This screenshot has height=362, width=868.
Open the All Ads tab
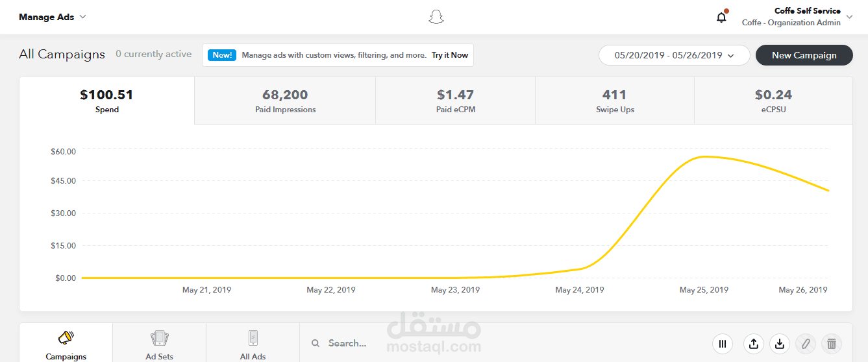(x=253, y=345)
